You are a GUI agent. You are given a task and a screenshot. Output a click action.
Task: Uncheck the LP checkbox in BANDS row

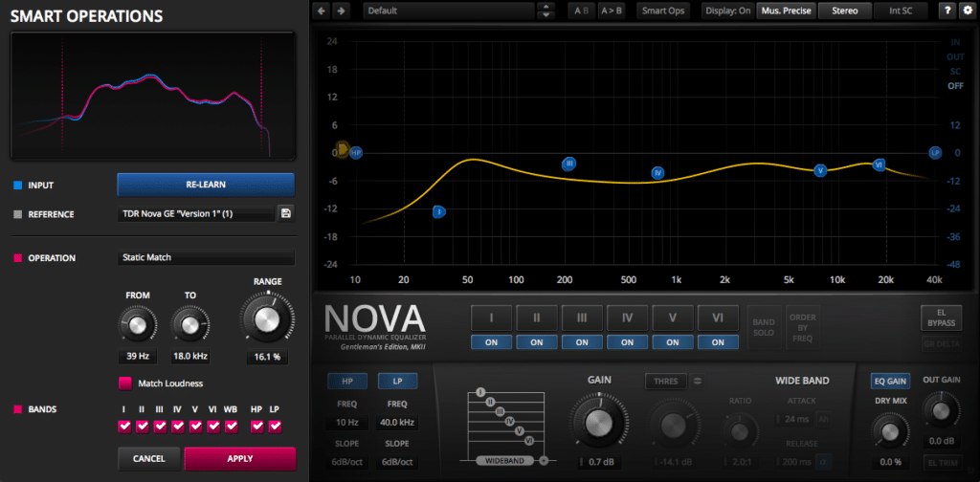coord(275,427)
